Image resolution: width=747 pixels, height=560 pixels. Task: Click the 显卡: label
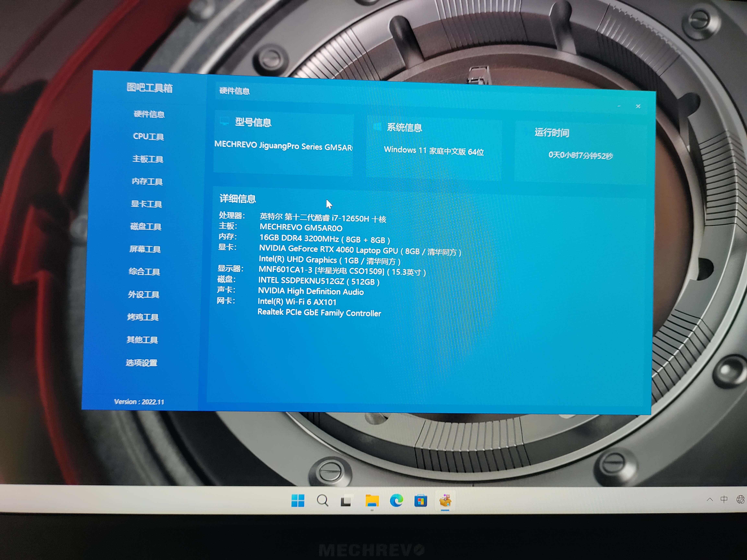coord(227,247)
